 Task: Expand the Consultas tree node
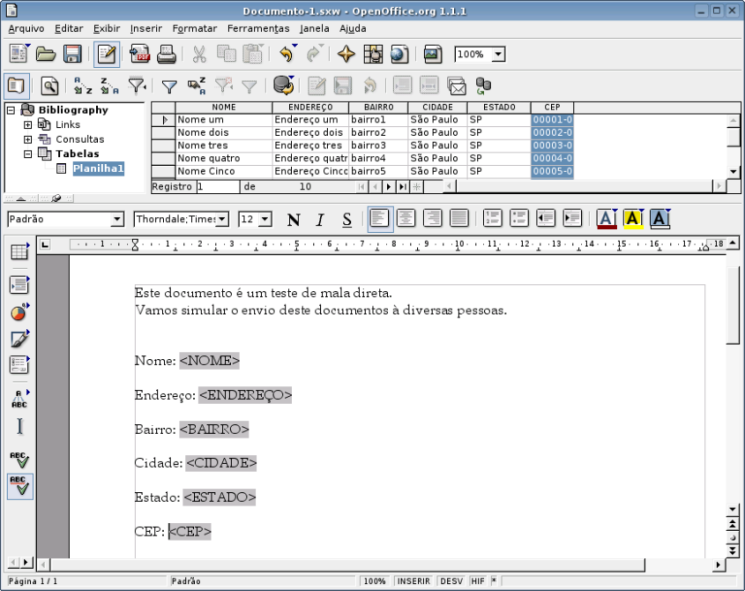28,139
